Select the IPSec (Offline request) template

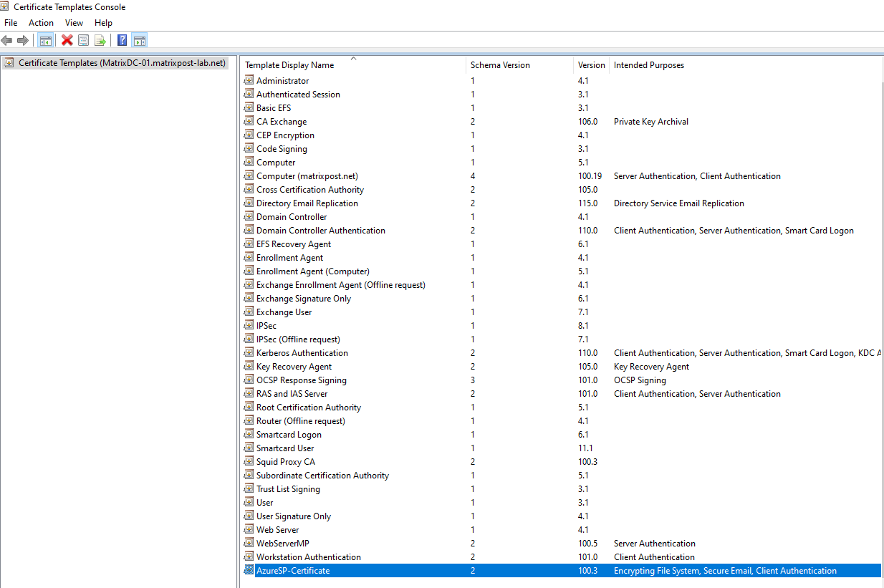coord(298,339)
